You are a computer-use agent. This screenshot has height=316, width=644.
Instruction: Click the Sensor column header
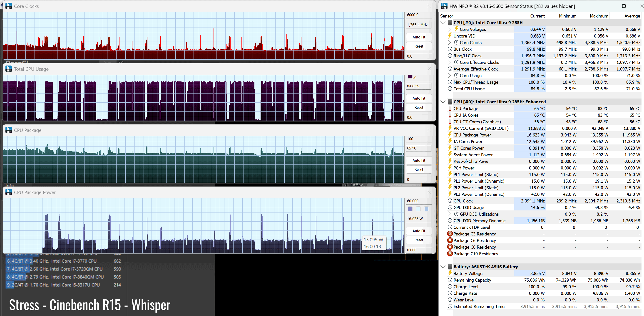tap(477, 16)
